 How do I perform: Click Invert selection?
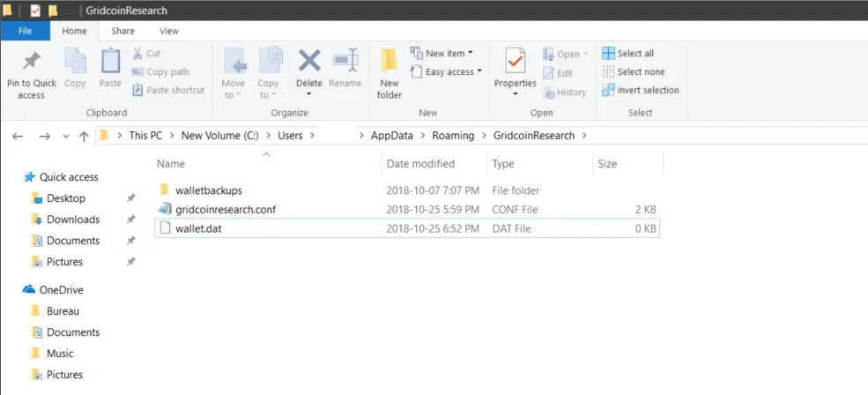click(641, 90)
